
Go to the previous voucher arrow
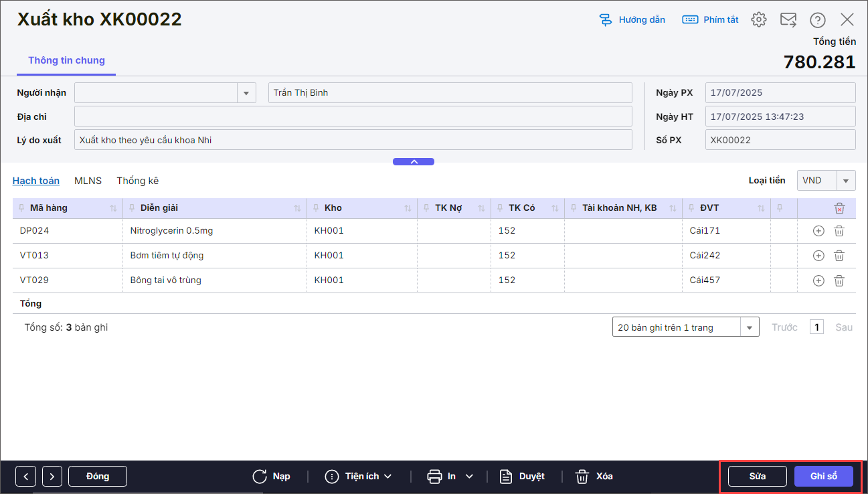(25, 477)
